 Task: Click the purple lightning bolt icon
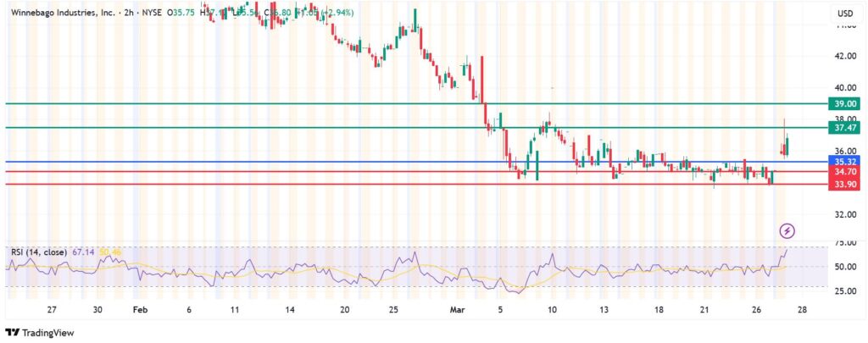click(787, 230)
